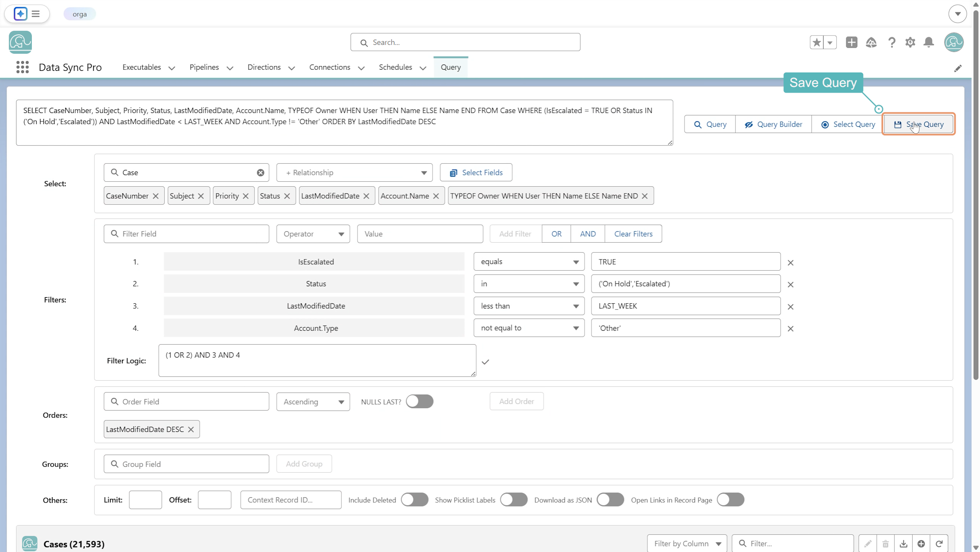Enable the Include Deleted toggle
This screenshot has width=980, height=552.
tap(414, 499)
